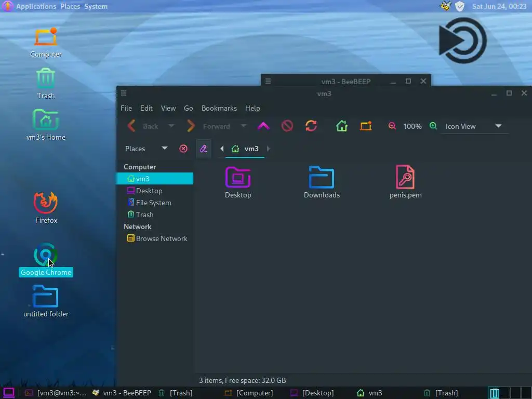Image resolution: width=532 pixels, height=399 pixels.
Task: Close the side pane
Action: click(183, 149)
